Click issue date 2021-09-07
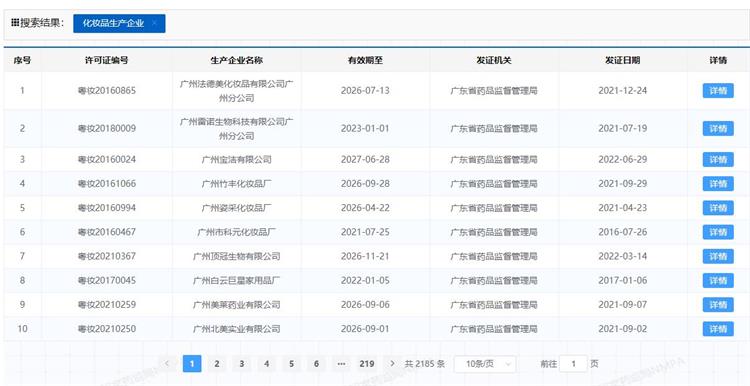The height and width of the screenshot is (386, 750). (623, 305)
